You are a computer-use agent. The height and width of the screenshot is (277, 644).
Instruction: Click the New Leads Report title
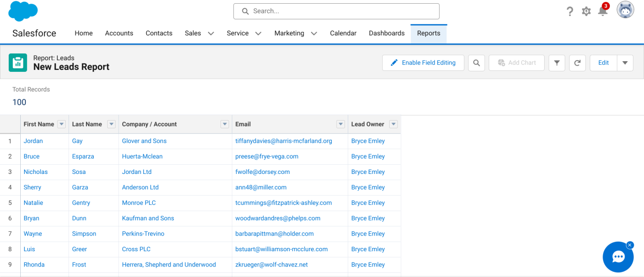(71, 67)
